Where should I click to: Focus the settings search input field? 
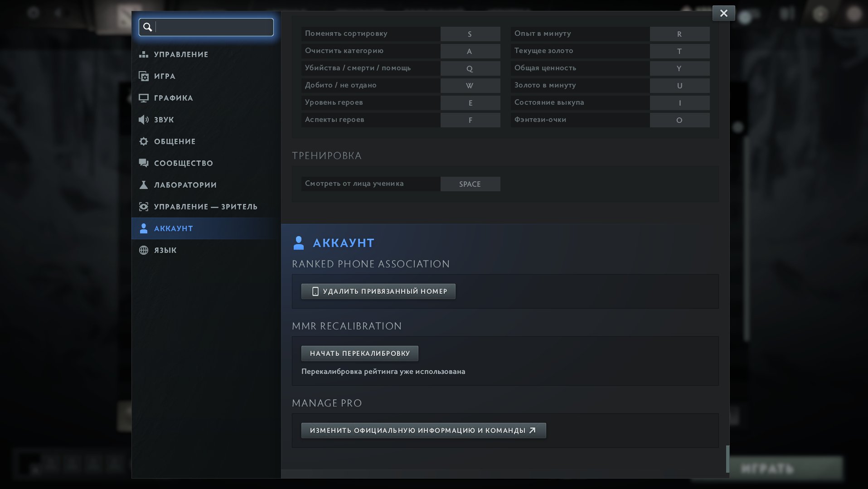pos(213,27)
